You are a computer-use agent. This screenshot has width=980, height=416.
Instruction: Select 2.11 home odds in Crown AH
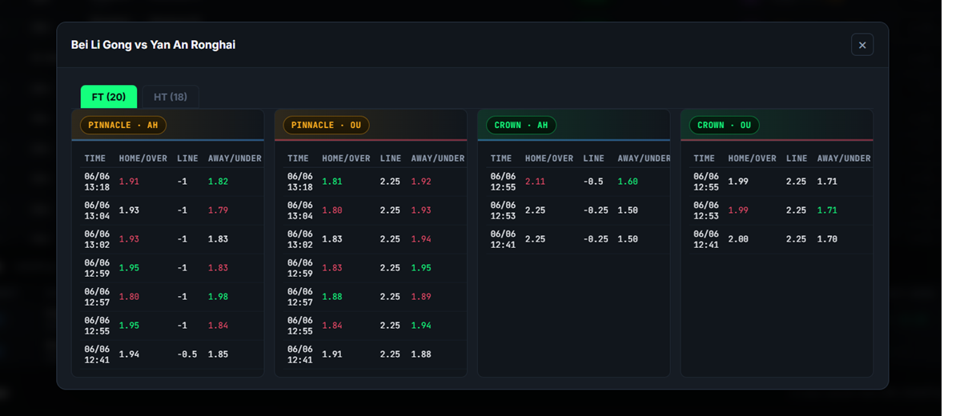tap(536, 182)
